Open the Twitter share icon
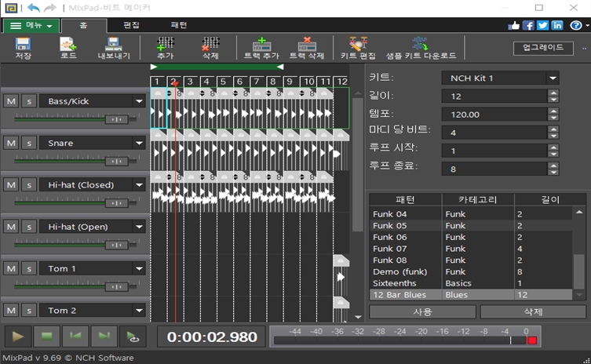This screenshot has height=364, width=591. coord(543,25)
